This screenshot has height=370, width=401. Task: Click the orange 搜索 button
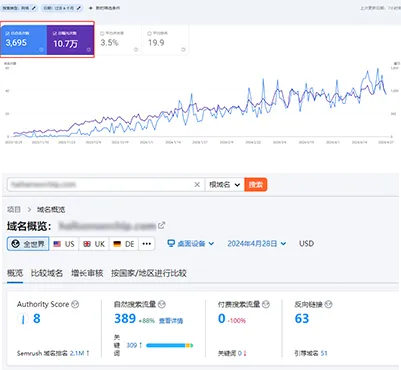tap(256, 185)
